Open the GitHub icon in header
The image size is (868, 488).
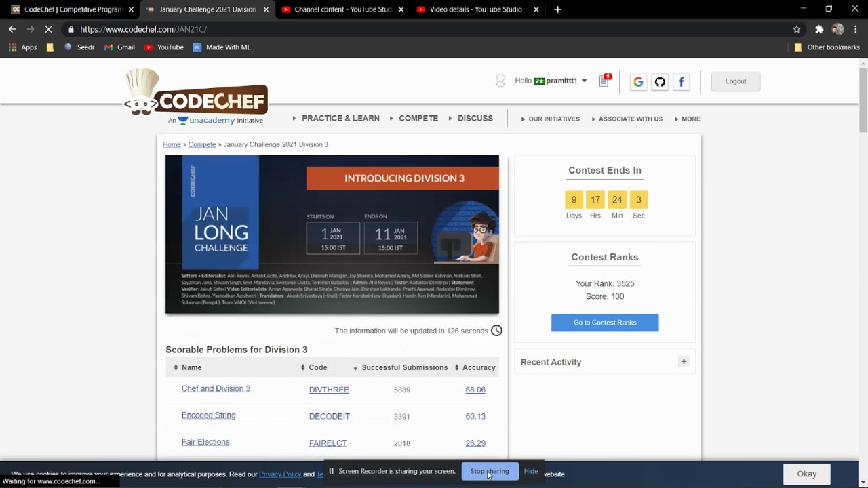coord(660,82)
